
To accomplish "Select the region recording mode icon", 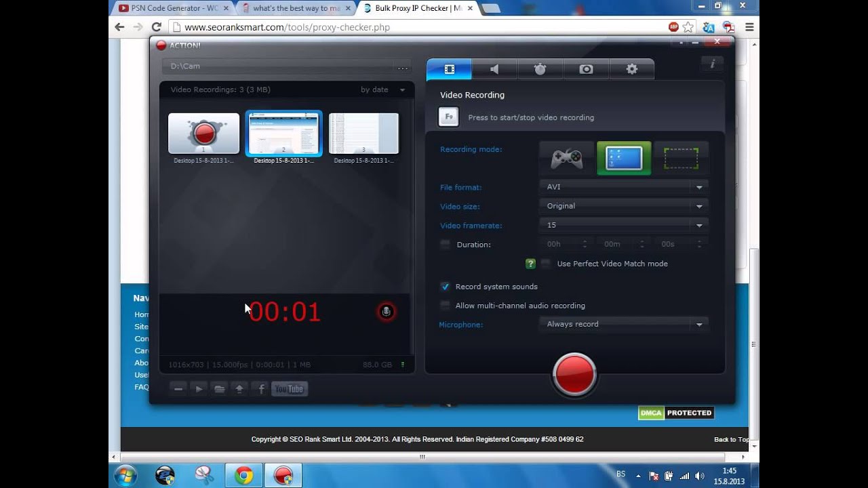I will point(681,159).
